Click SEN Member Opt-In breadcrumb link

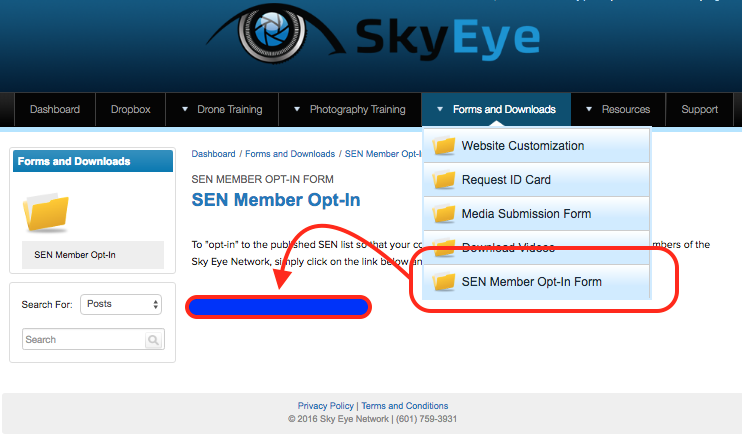pos(383,154)
